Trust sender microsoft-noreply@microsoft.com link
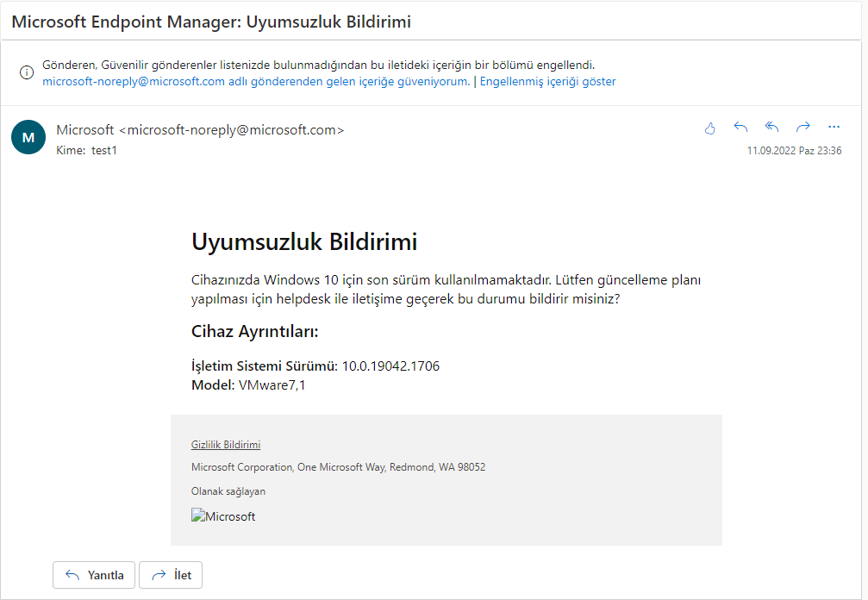Image resolution: width=868 pixels, height=600 pixels. pos(256,81)
